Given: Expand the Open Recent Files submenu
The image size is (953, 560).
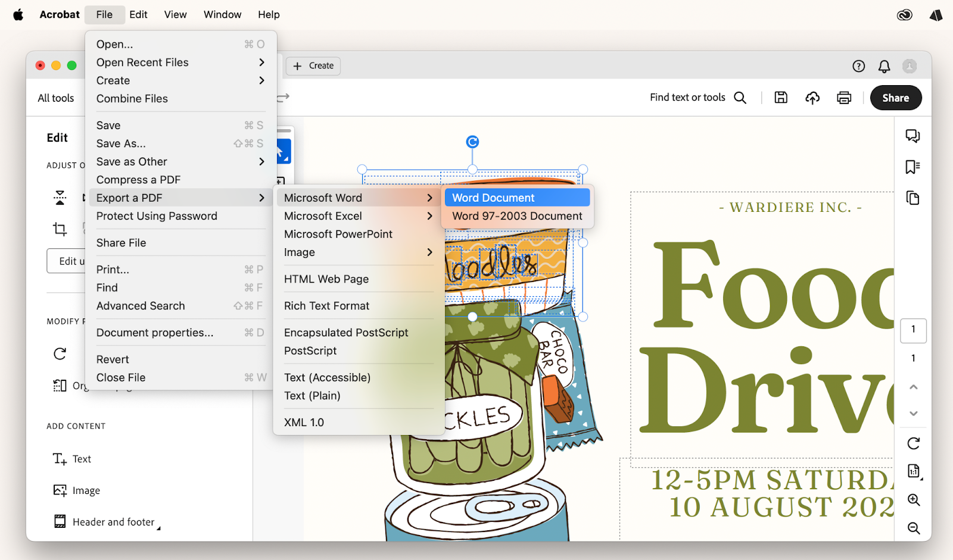Looking at the screenshot, I should 142,62.
